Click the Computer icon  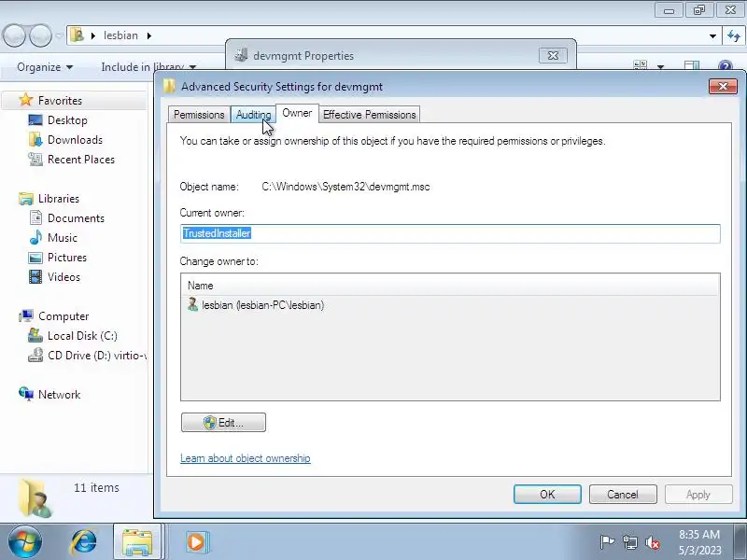(x=26, y=315)
